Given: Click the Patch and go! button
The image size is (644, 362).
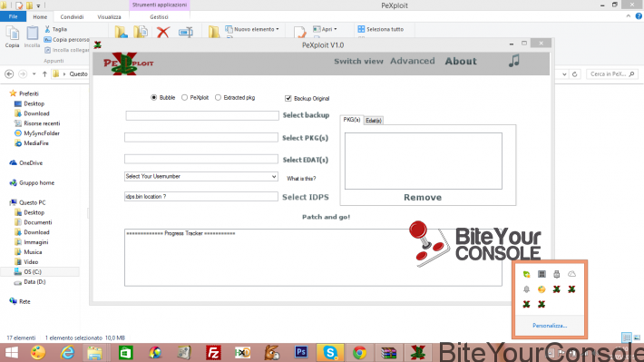Looking at the screenshot, I should click(327, 217).
